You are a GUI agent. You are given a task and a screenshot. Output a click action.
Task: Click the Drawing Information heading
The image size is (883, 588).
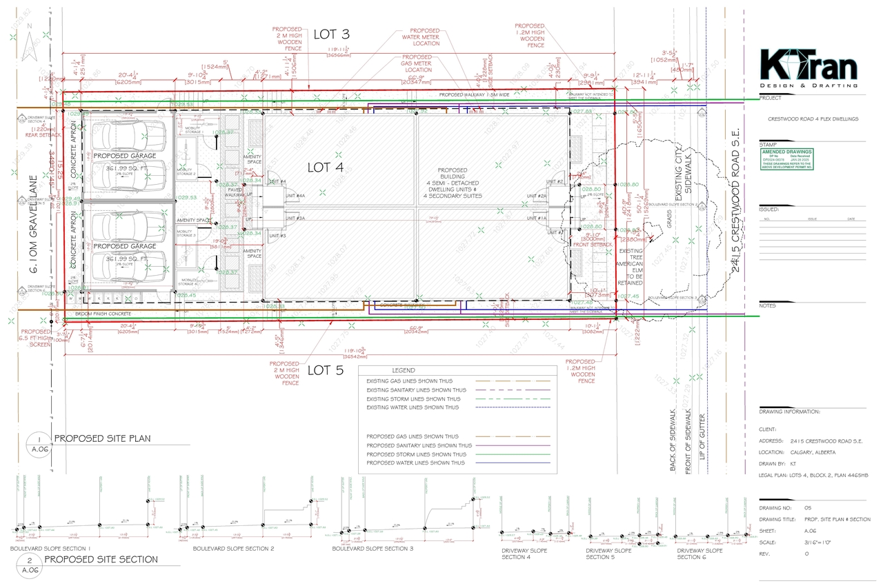(789, 412)
